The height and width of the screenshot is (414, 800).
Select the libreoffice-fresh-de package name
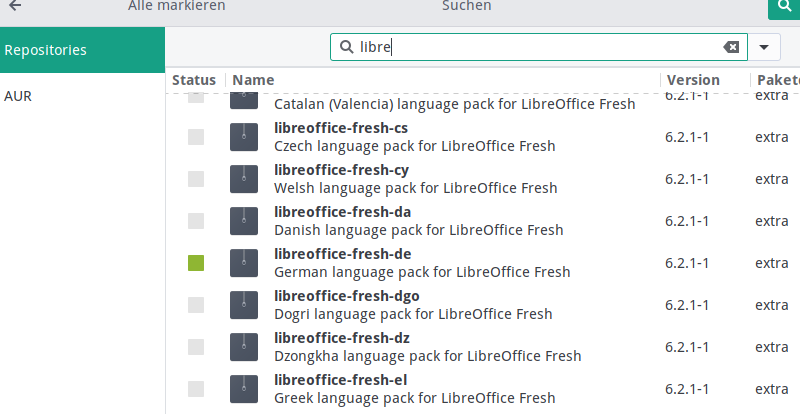click(342, 254)
